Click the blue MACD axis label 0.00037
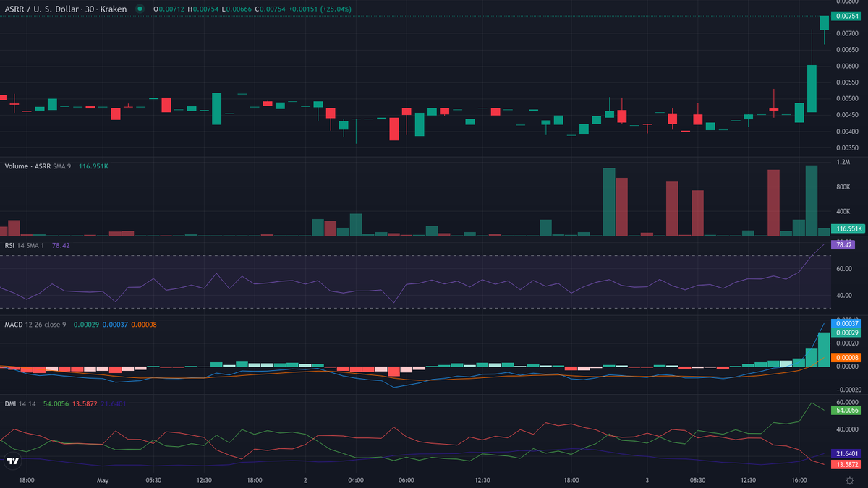The image size is (868, 488). tap(848, 323)
